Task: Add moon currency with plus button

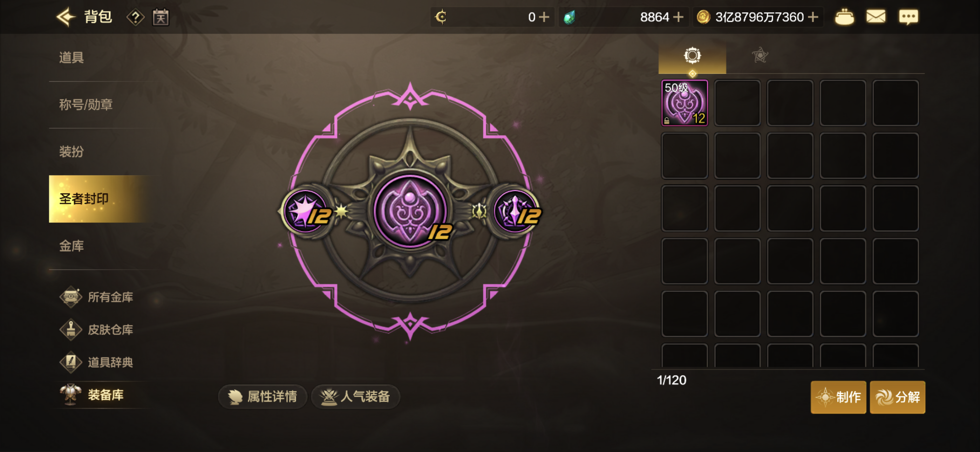Action: point(544,17)
